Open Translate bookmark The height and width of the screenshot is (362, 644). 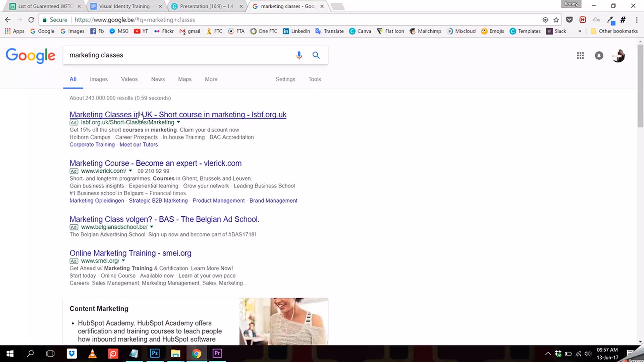click(329, 31)
